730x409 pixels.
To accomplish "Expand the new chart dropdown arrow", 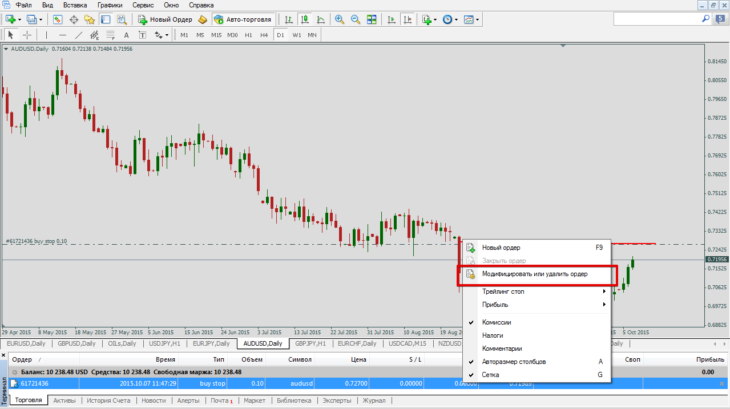I will (19, 20).
